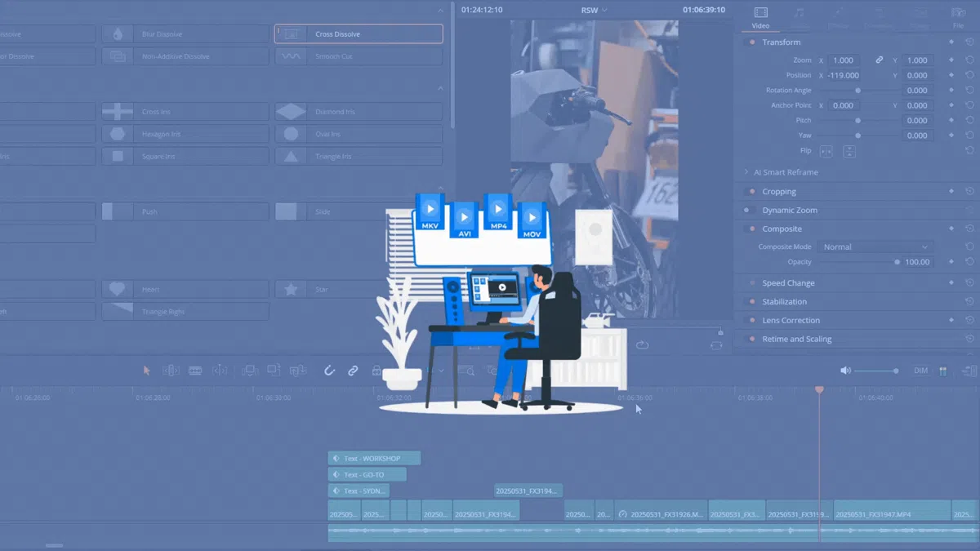980x551 pixels.
Task: Select the Text - WORKSHOP timeline clip
Action: (x=374, y=459)
